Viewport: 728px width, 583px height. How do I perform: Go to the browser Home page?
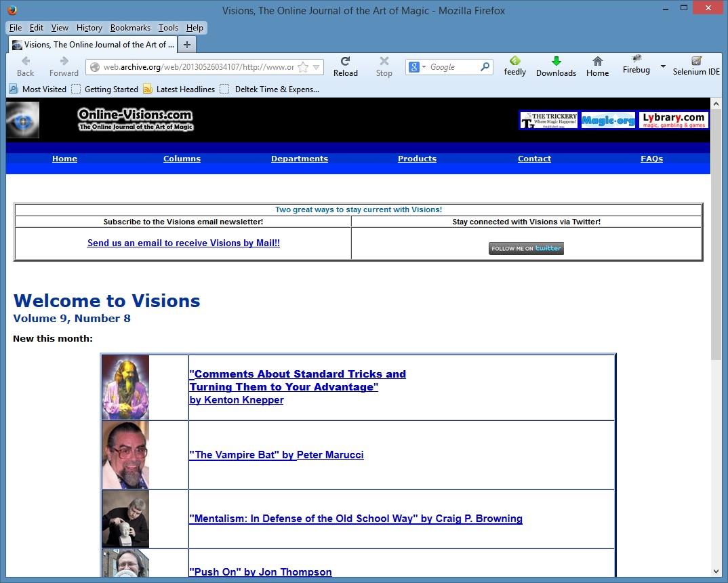[x=597, y=66]
